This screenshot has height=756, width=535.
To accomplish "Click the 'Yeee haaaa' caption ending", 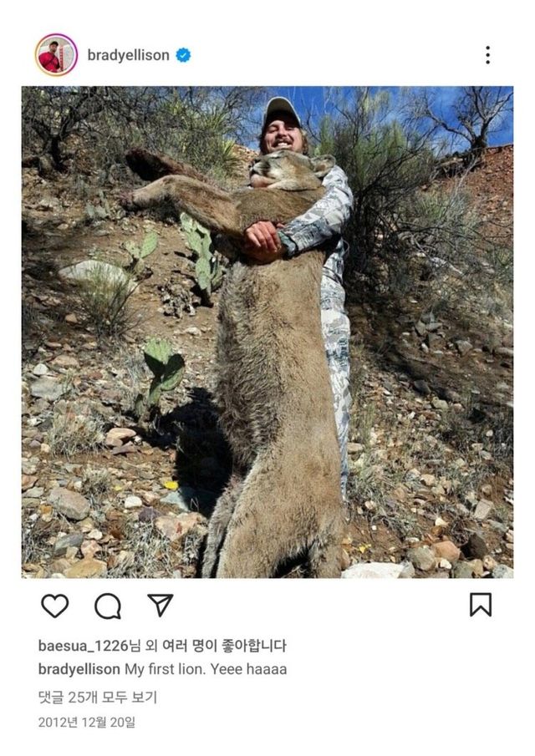I will pos(248,669).
